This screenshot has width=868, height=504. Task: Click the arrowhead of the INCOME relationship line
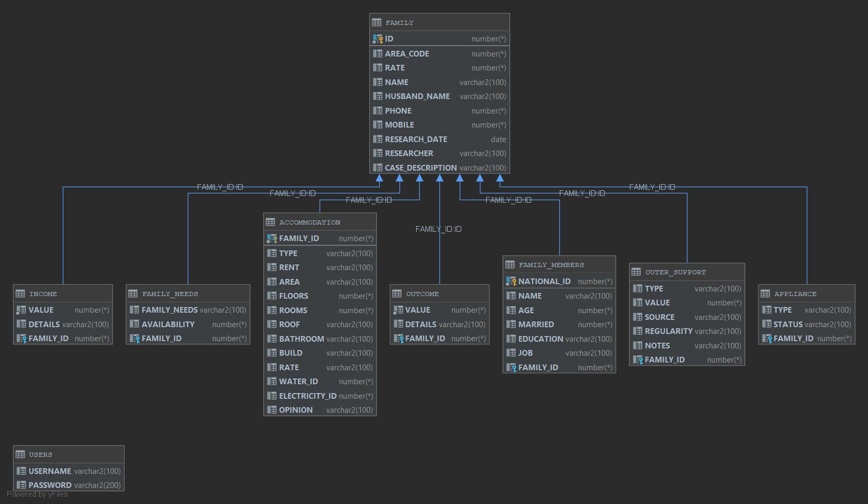pos(379,178)
